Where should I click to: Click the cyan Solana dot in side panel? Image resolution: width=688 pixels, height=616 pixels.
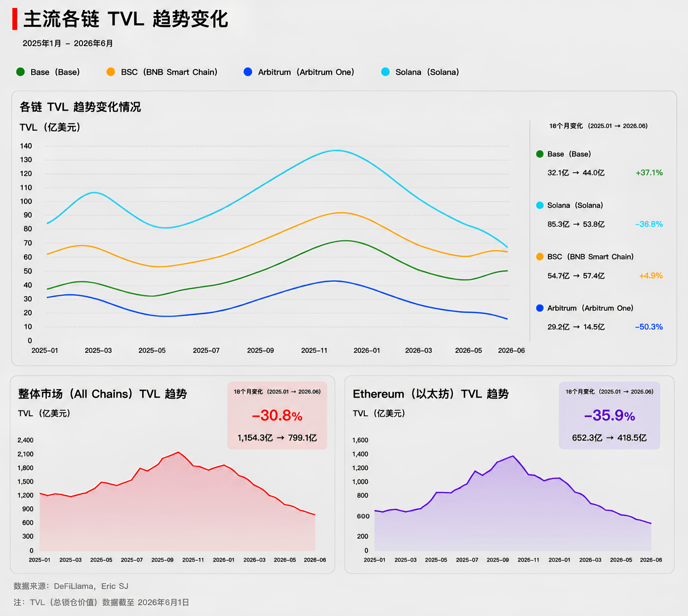tap(540, 206)
